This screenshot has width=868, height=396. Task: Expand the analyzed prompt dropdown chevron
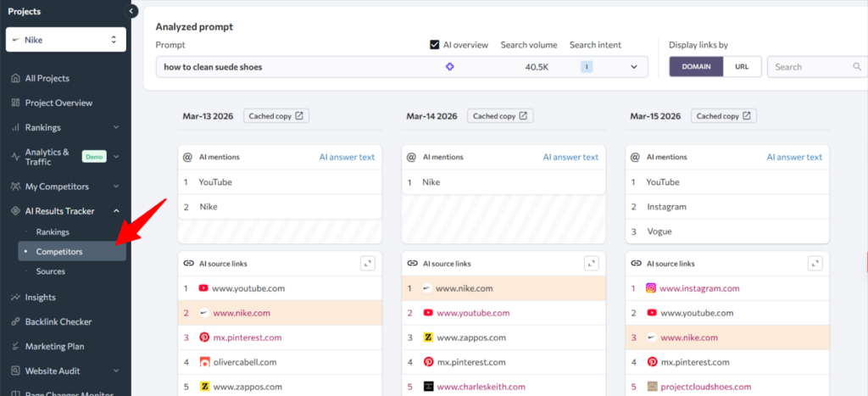click(x=633, y=67)
